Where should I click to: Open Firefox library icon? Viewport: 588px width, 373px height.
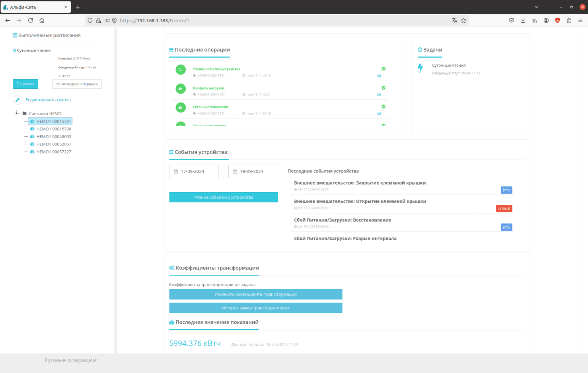tap(535, 20)
